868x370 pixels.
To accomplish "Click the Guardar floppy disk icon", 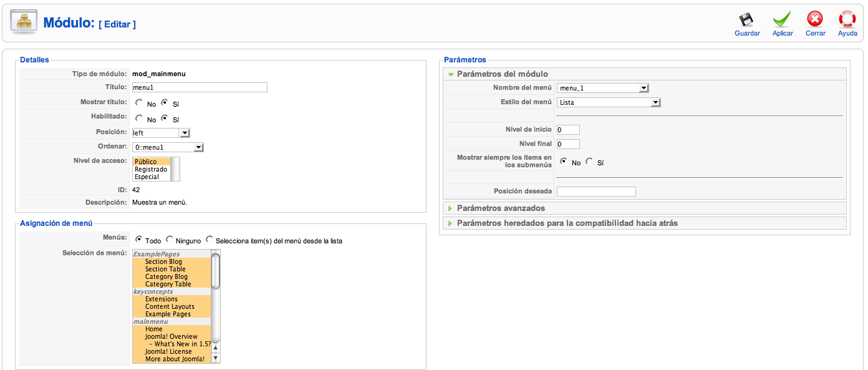I will click(746, 20).
